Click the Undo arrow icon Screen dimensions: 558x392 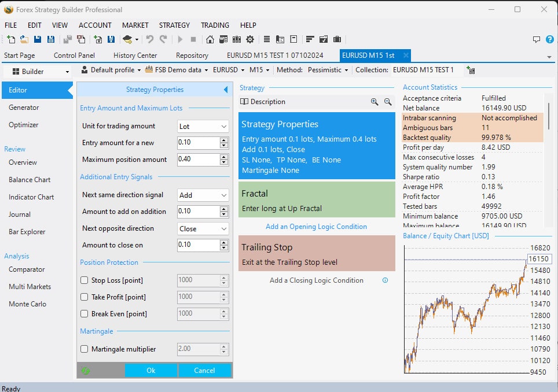click(x=150, y=39)
